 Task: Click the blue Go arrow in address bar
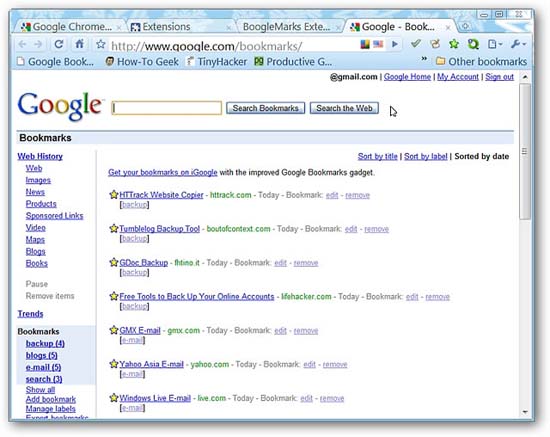tap(395, 44)
